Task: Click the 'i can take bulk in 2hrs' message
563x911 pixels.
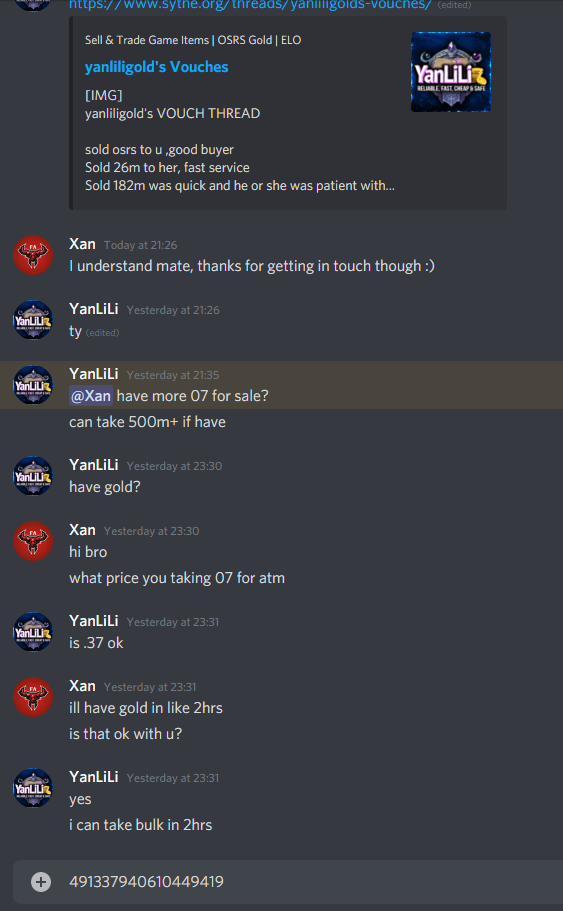Action: [x=141, y=824]
